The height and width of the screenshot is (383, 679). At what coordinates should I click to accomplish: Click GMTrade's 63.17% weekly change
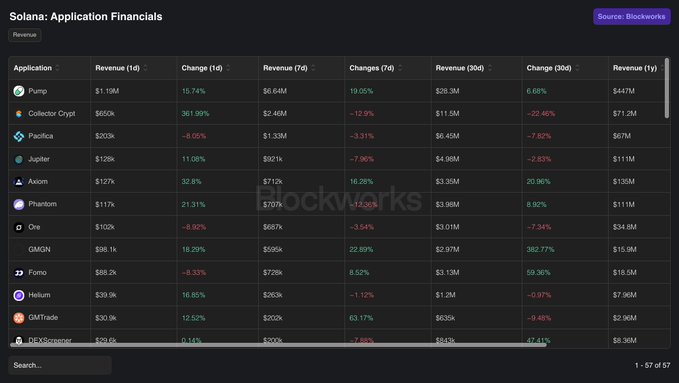(x=361, y=318)
